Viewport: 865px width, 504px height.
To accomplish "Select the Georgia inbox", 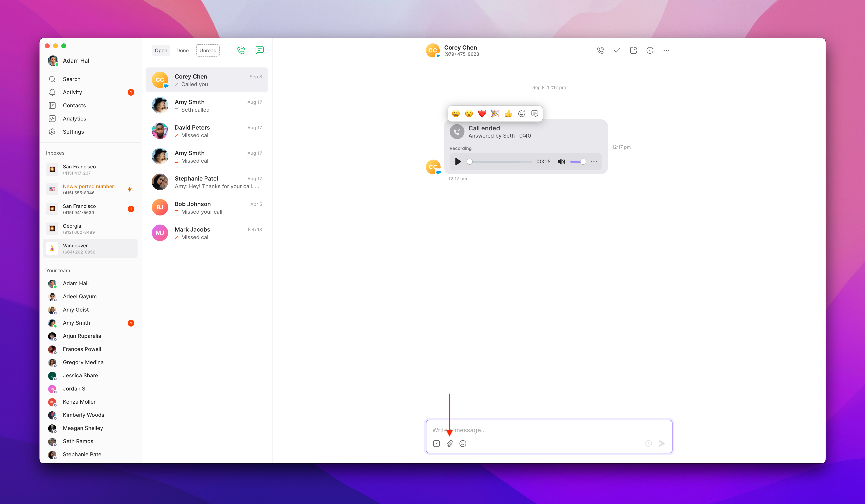I will coord(90,229).
